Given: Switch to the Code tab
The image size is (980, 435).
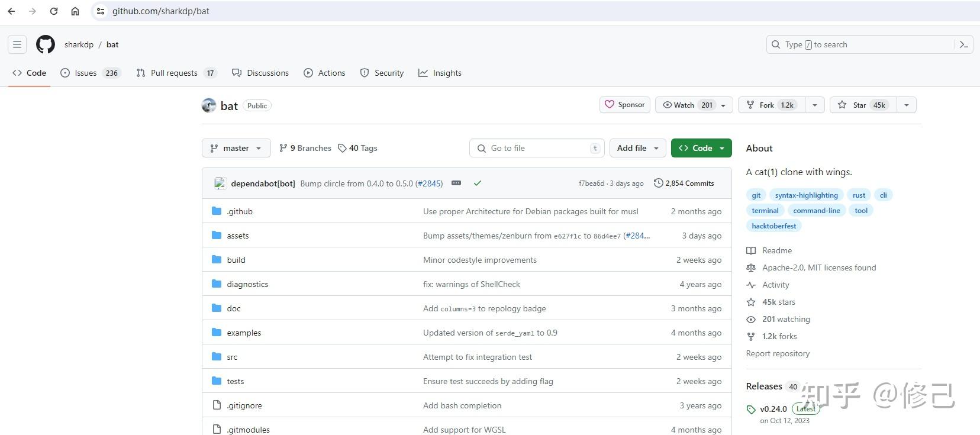Looking at the screenshot, I should 29,73.
